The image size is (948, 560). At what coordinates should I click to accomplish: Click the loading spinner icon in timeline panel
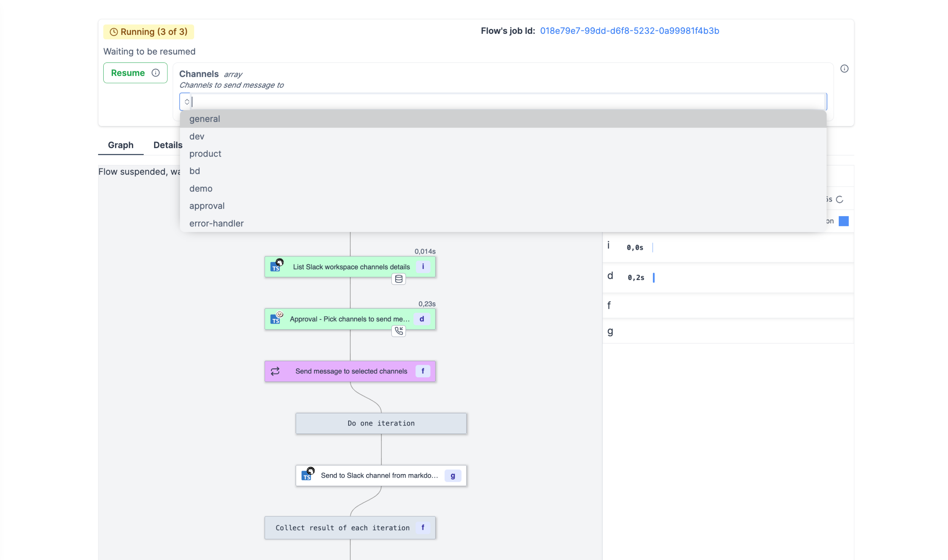pos(840,200)
